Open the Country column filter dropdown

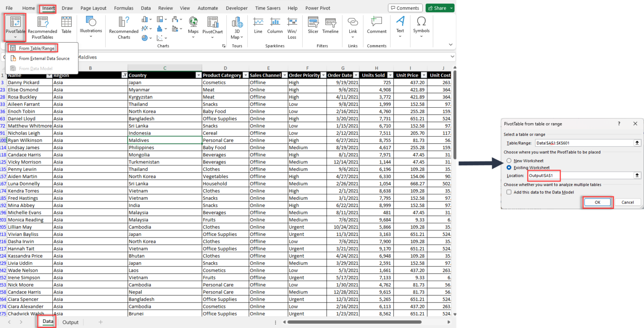click(199, 75)
